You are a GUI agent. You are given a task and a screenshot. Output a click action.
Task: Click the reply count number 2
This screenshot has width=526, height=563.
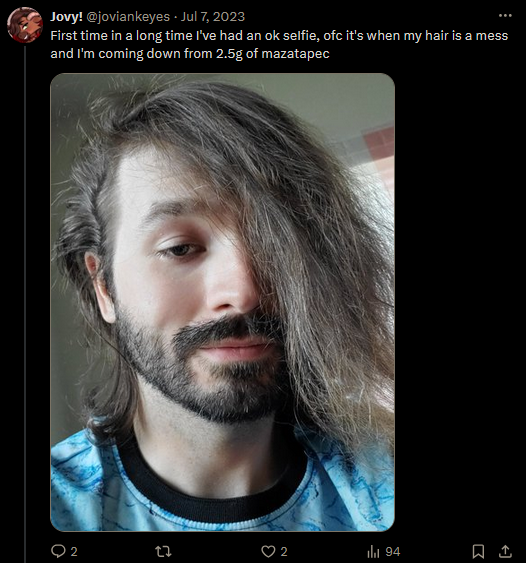click(x=74, y=552)
